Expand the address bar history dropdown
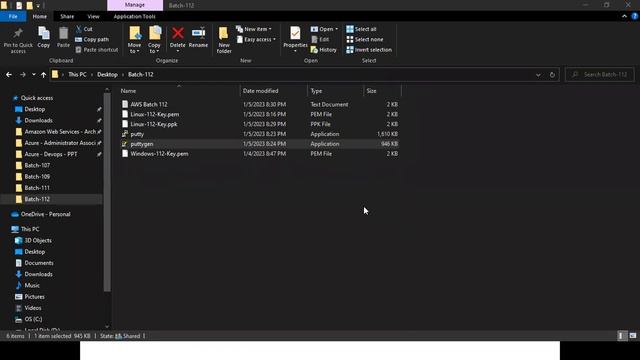The width and height of the screenshot is (640, 360). pyautogui.click(x=538, y=75)
